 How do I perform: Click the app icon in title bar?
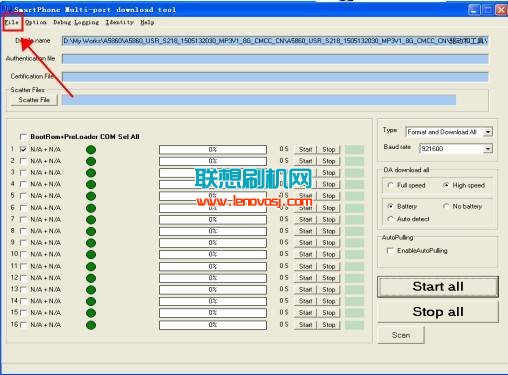[x=7, y=9]
